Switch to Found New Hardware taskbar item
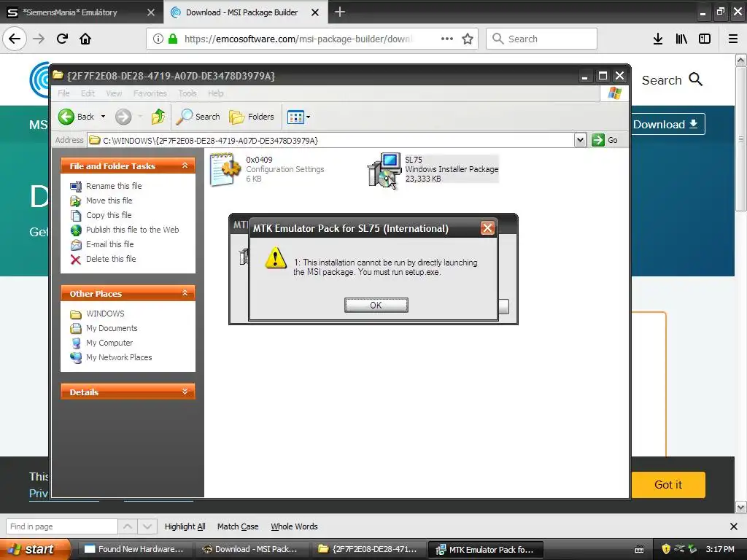This screenshot has width=747, height=560. point(134,549)
